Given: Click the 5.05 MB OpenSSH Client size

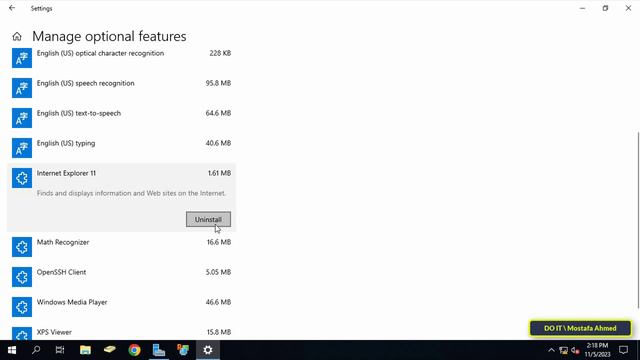Looking at the screenshot, I should (x=218, y=272).
